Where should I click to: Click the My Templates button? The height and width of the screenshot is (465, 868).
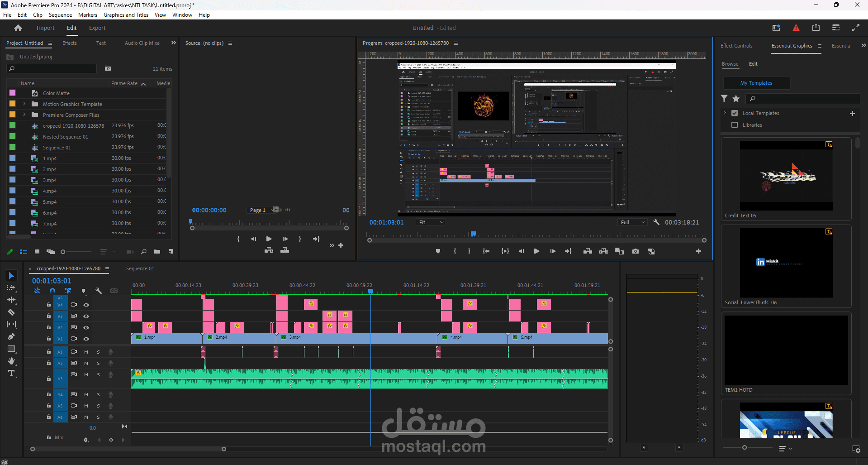click(756, 83)
